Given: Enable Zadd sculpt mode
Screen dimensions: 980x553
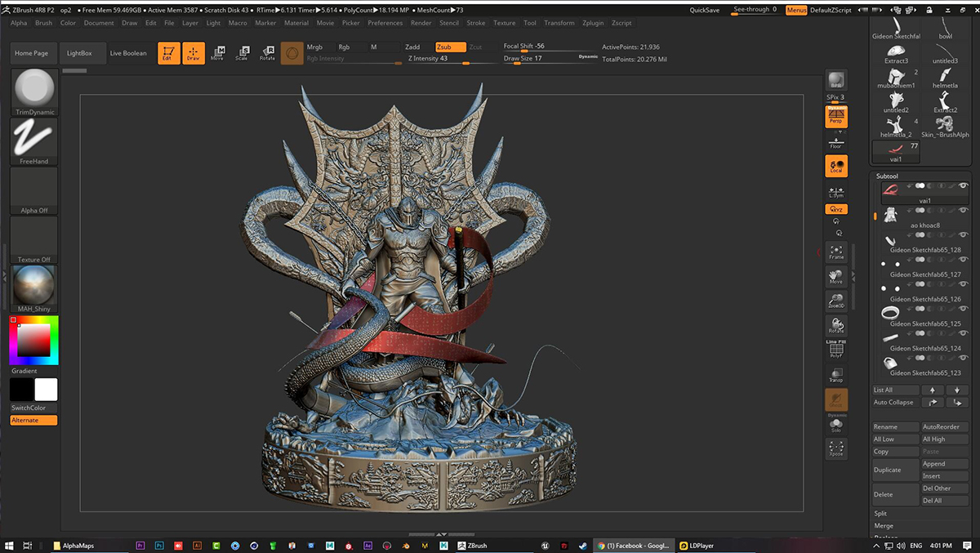Looking at the screenshot, I should click(412, 47).
